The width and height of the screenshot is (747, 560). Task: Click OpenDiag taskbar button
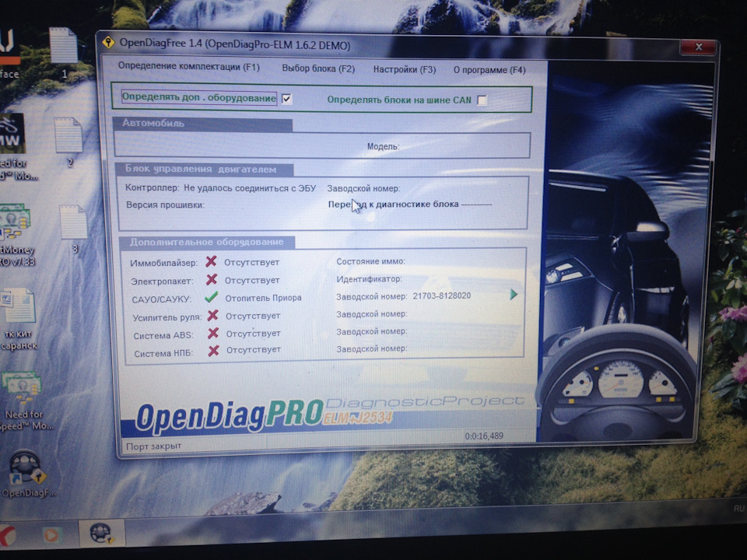(x=101, y=533)
